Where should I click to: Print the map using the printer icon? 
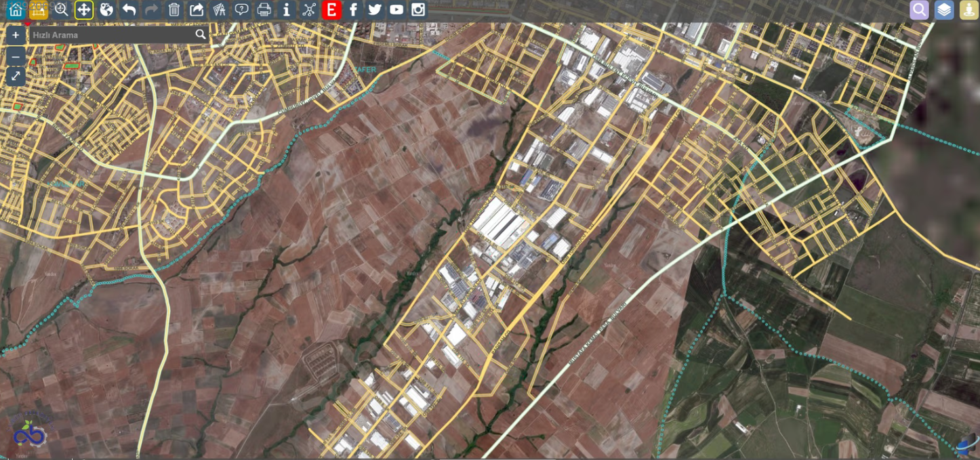pyautogui.click(x=264, y=9)
